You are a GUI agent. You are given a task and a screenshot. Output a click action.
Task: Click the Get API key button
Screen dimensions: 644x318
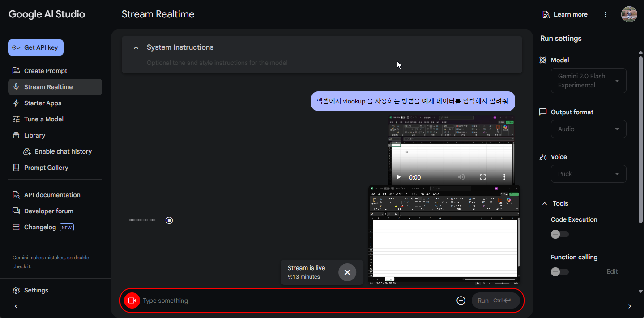click(36, 47)
